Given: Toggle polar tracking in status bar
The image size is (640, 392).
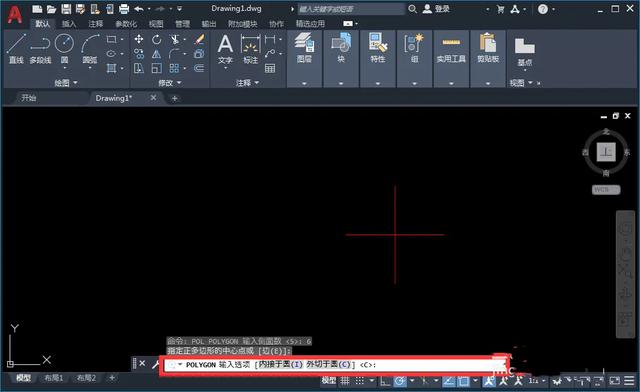Looking at the screenshot, I should coord(400,381).
